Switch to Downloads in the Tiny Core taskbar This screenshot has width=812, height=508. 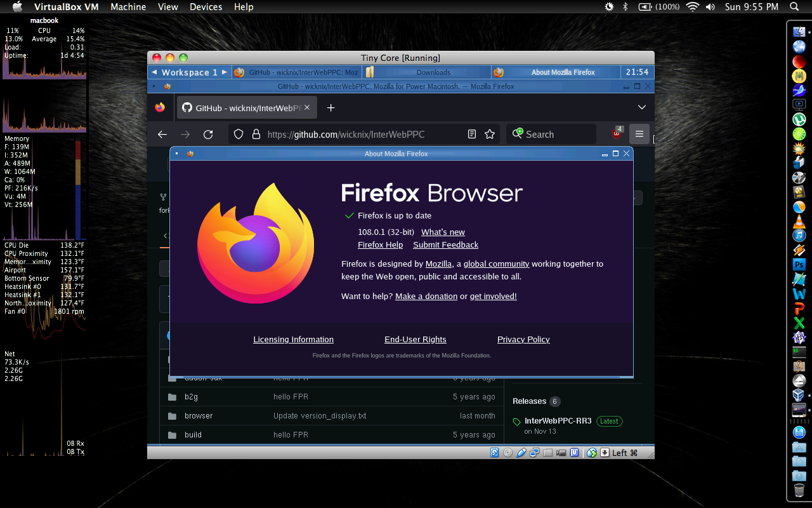(426, 72)
